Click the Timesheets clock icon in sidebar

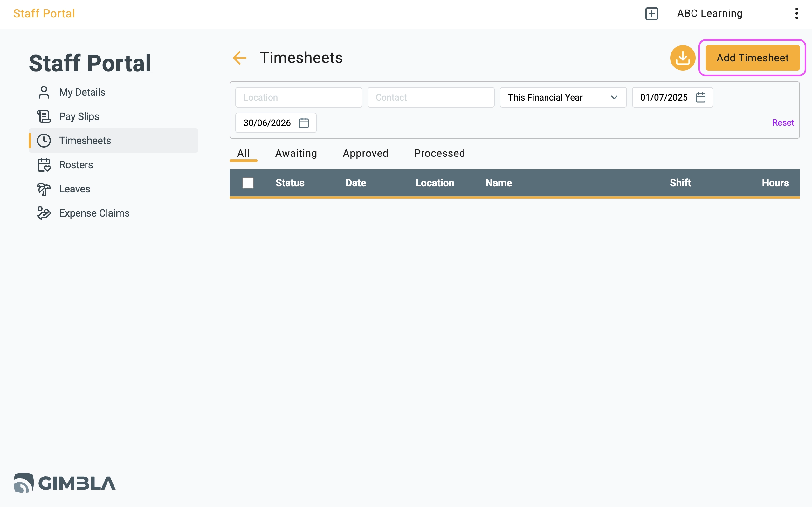click(x=44, y=141)
